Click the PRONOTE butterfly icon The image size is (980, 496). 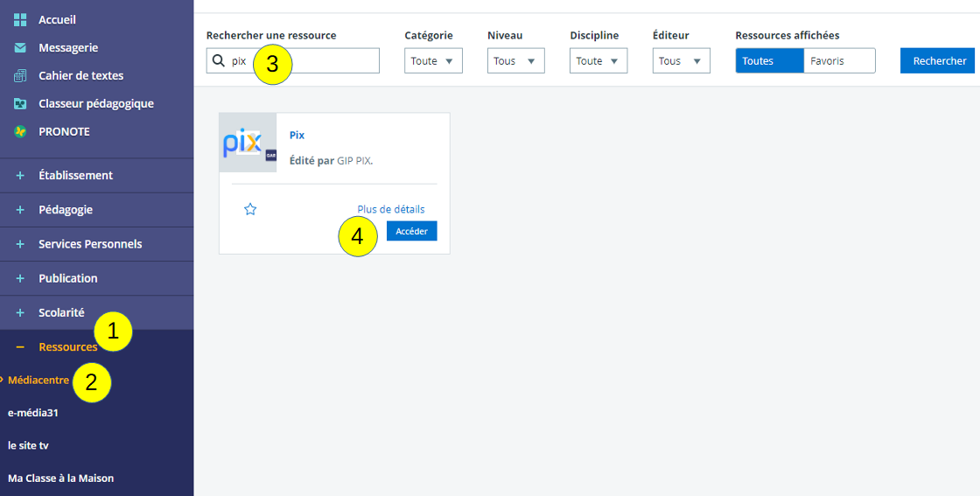pos(20,132)
